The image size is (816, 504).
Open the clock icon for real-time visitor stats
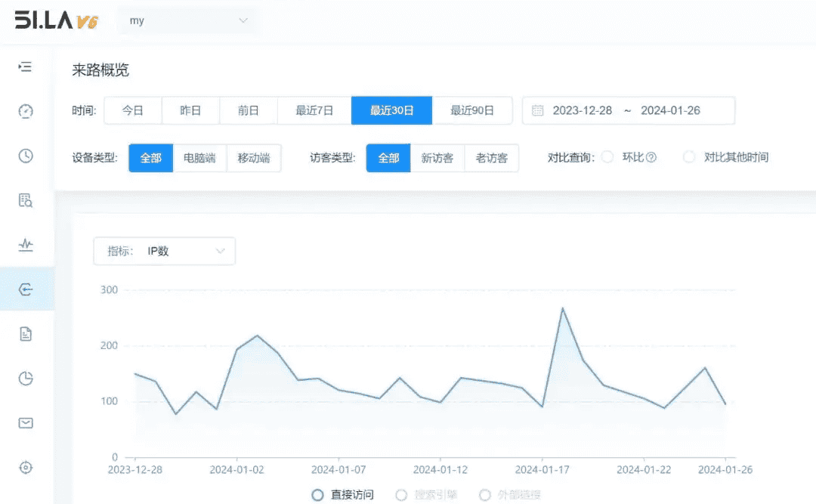25,156
